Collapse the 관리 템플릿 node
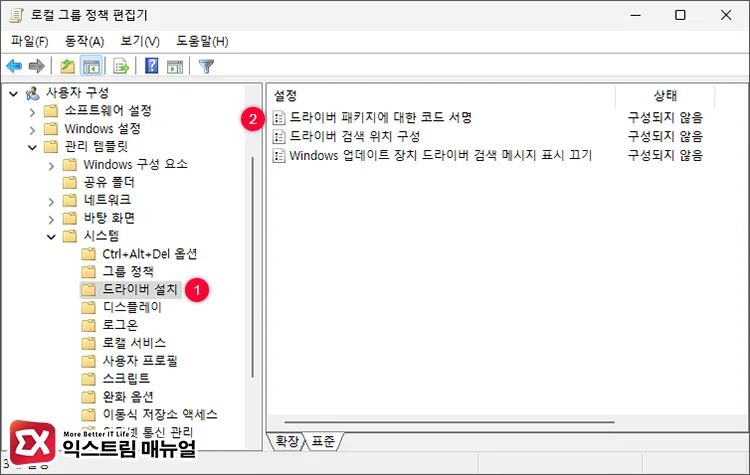This screenshot has width=750, height=475. [x=32, y=147]
